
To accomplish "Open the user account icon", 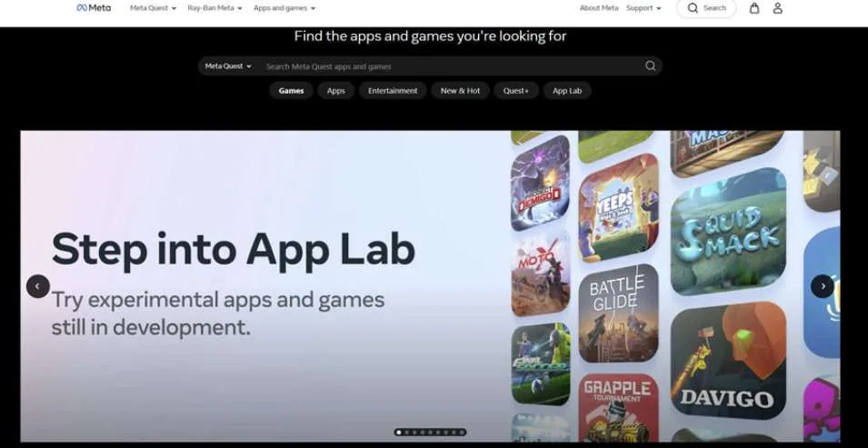I will coord(777,8).
